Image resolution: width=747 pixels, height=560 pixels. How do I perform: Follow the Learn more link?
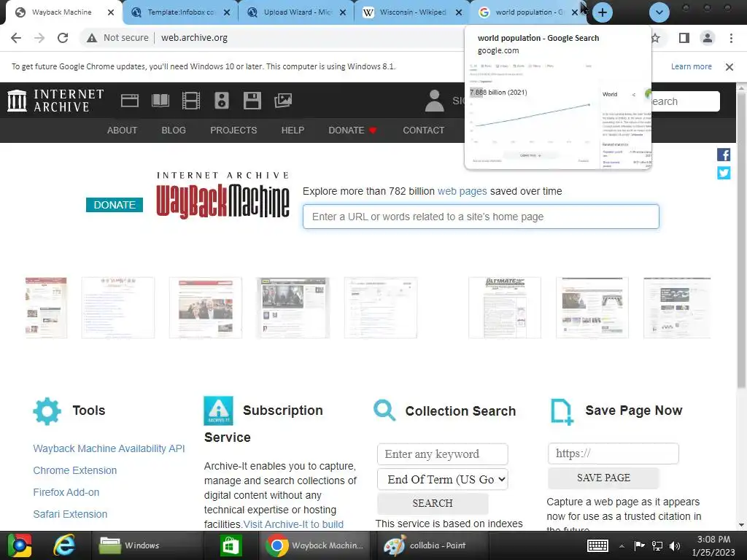[x=692, y=66]
